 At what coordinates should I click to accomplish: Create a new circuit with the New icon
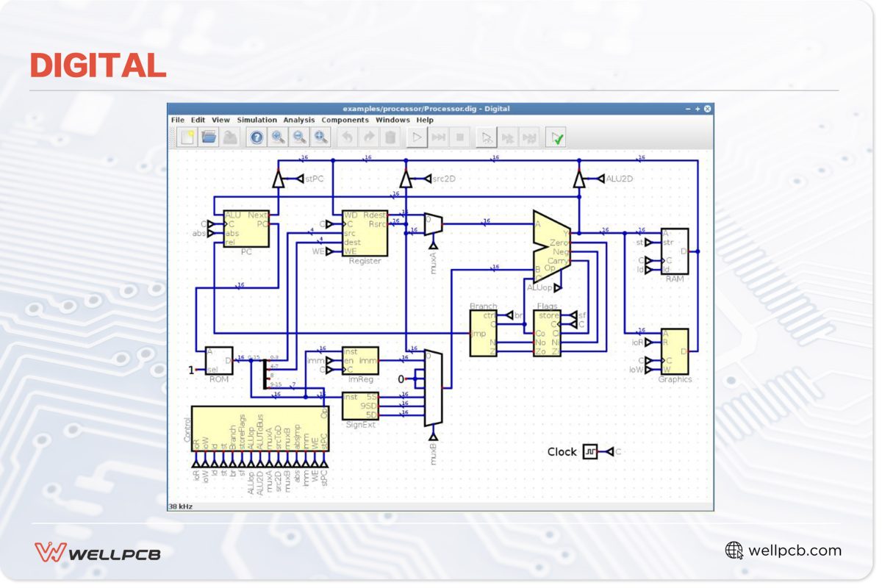point(187,137)
